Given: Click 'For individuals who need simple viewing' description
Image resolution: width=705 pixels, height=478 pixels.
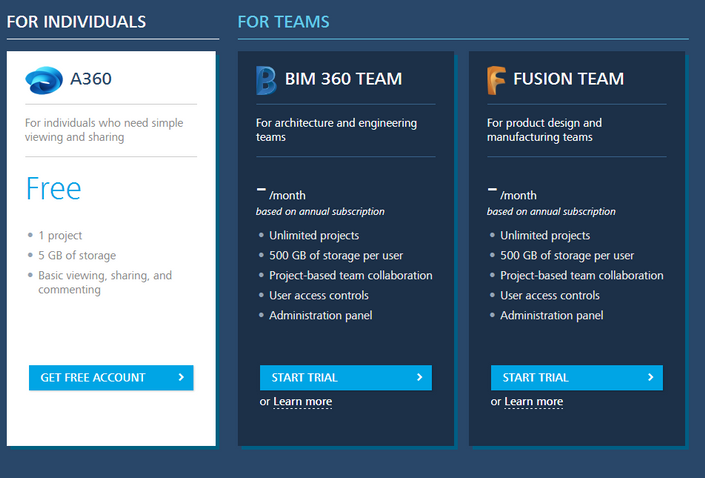Looking at the screenshot, I should 104,130.
